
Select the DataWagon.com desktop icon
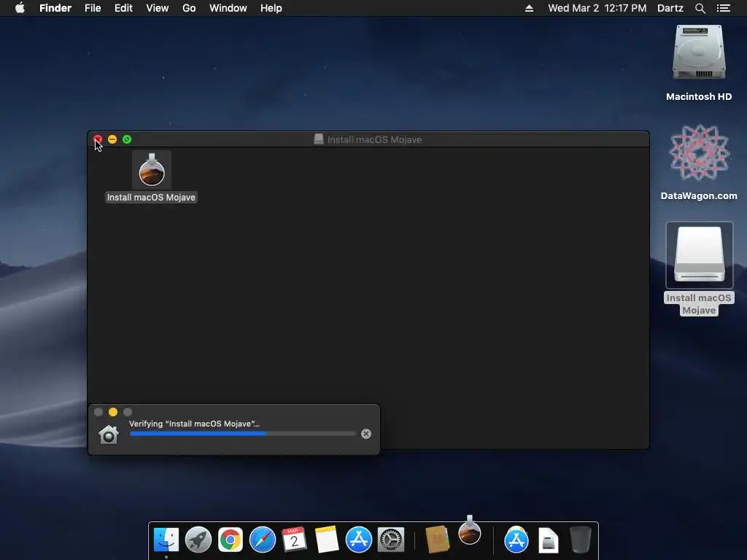coord(699,152)
